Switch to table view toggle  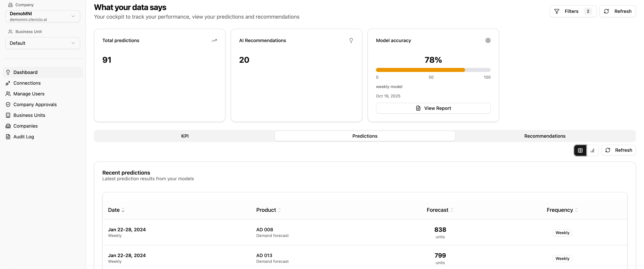[x=580, y=150]
